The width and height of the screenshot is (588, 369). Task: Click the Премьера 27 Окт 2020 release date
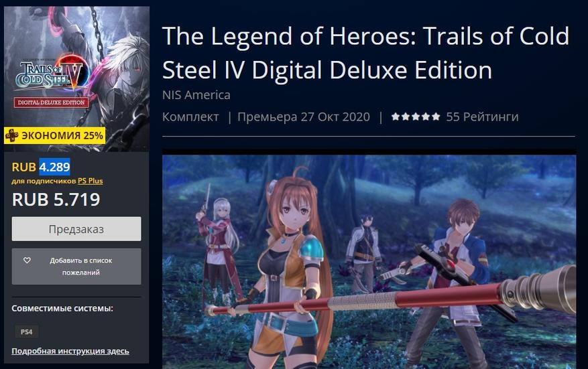click(x=304, y=117)
